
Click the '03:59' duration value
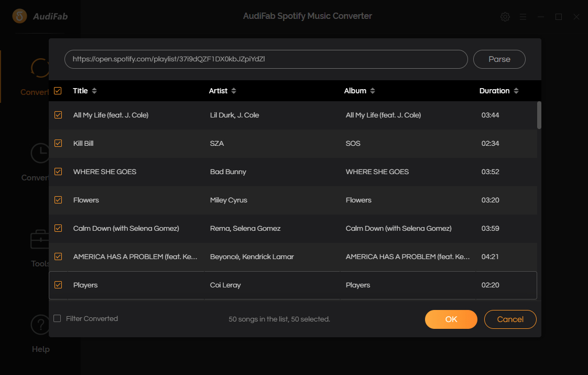490,228
